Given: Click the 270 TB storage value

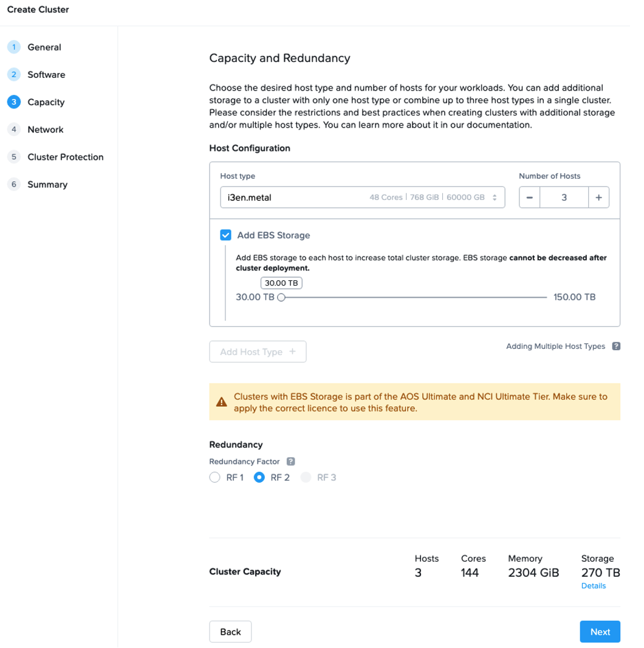Looking at the screenshot, I should 600,573.
